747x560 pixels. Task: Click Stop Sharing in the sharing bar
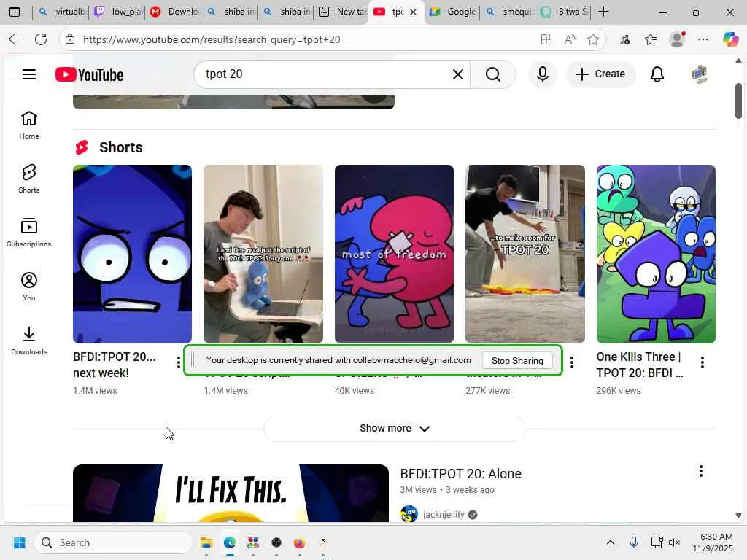[517, 360]
